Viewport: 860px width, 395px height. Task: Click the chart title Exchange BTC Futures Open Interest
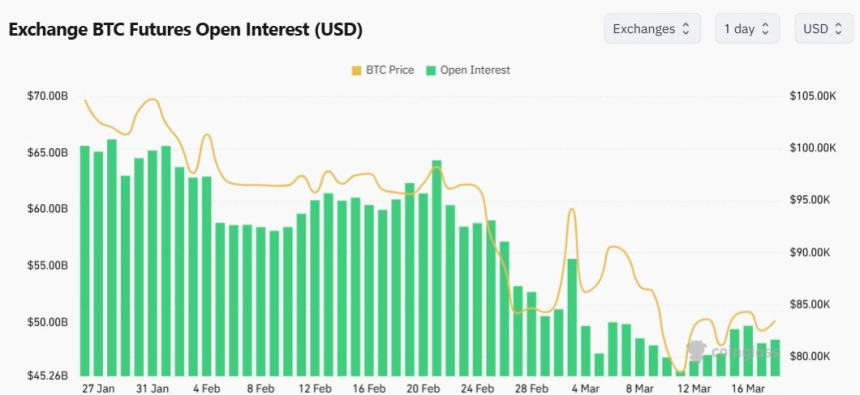[x=185, y=30]
